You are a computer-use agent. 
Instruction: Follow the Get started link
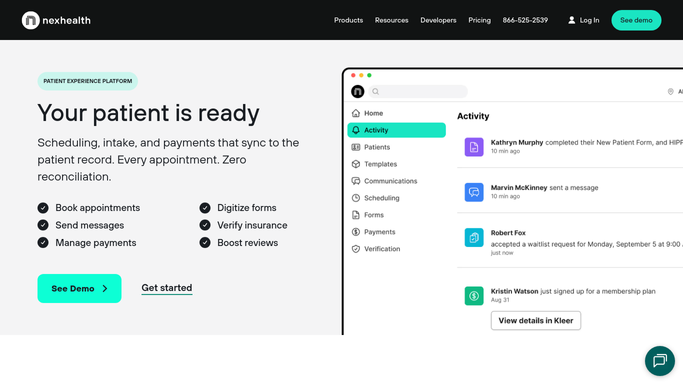pyautogui.click(x=166, y=288)
